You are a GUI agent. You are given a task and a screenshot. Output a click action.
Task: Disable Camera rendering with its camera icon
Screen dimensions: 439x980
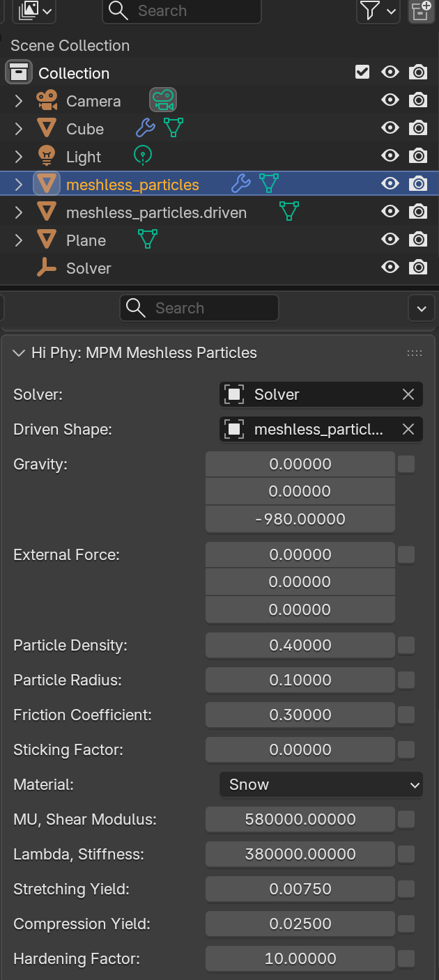[x=417, y=100]
